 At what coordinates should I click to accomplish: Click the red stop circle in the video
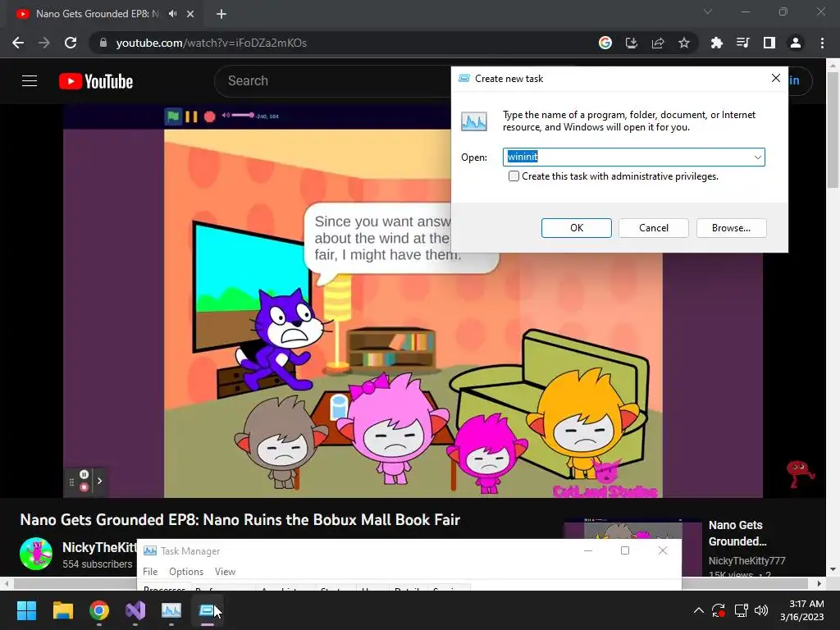point(209,116)
